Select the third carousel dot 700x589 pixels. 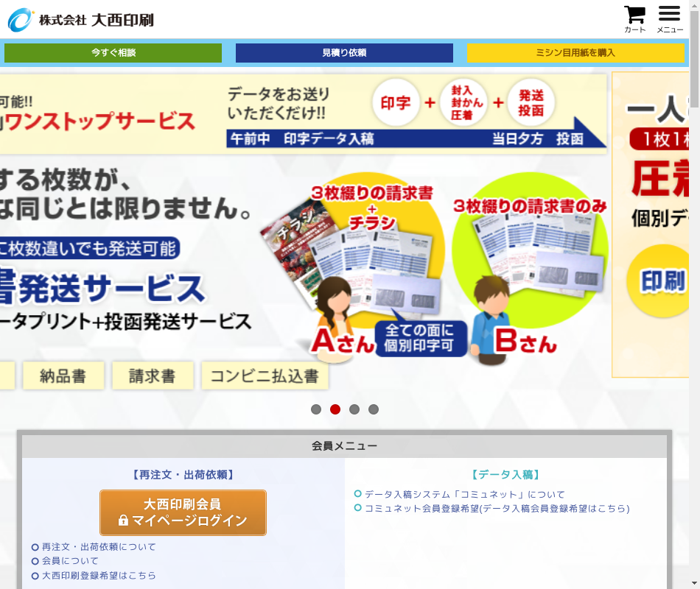[354, 409]
